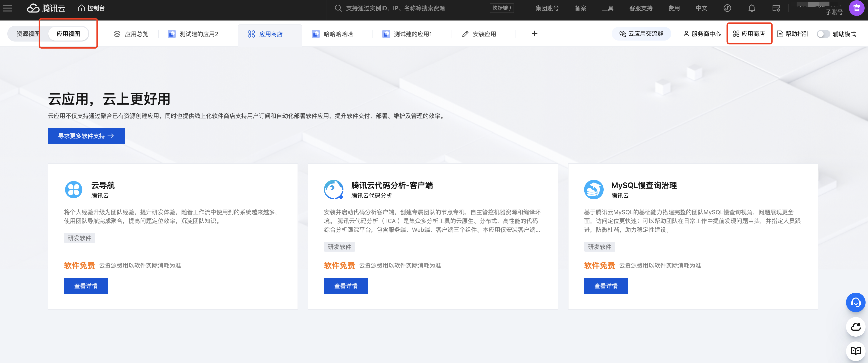Click the 帮助指引 document icon

780,34
